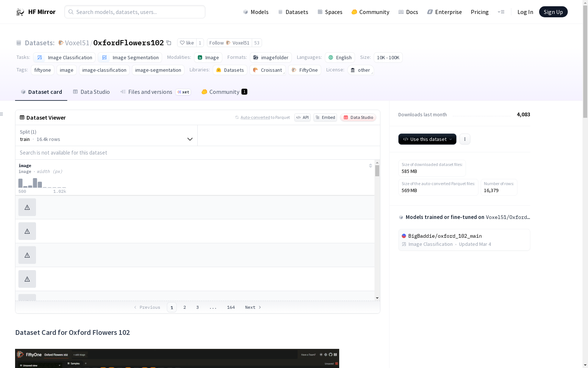Viewport: 588px width, 368px height.
Task: Click the third broken image warning thumbnail
Action: pos(27,255)
